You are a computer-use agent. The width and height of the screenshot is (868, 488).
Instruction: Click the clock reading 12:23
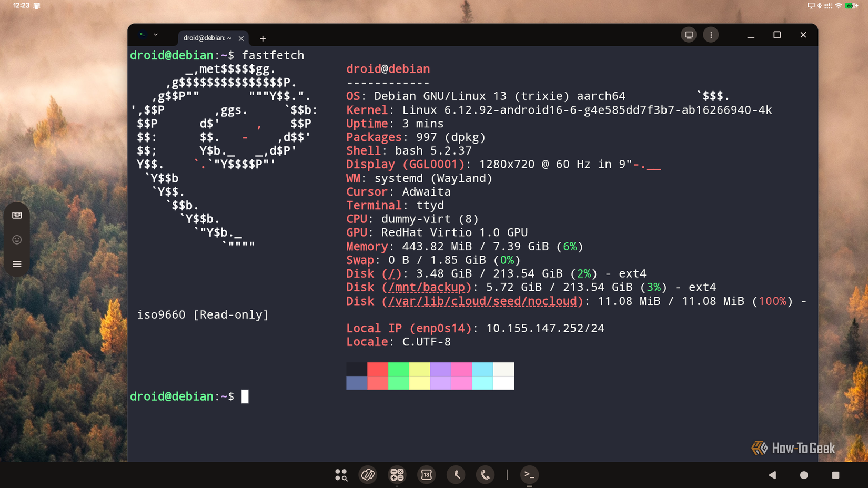coord(21,5)
